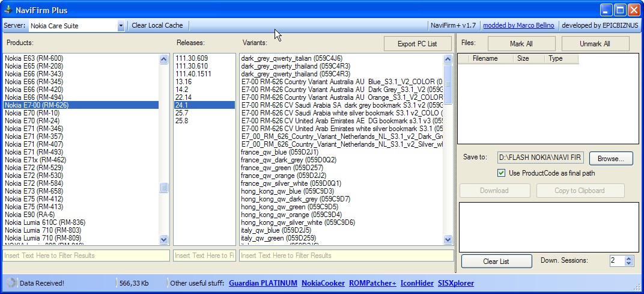Viewport: 644px width, 294px height.
Task: Click the Releases filter text field
Action: (204, 256)
